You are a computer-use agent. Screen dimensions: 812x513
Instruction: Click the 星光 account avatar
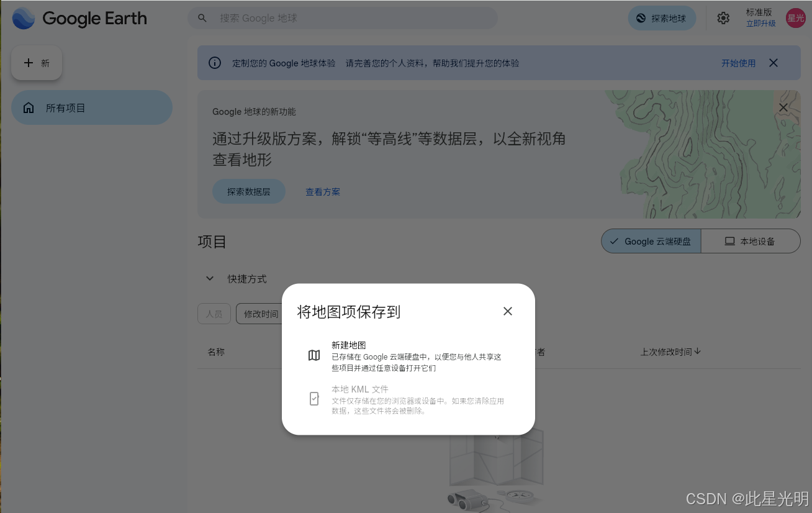tap(795, 18)
